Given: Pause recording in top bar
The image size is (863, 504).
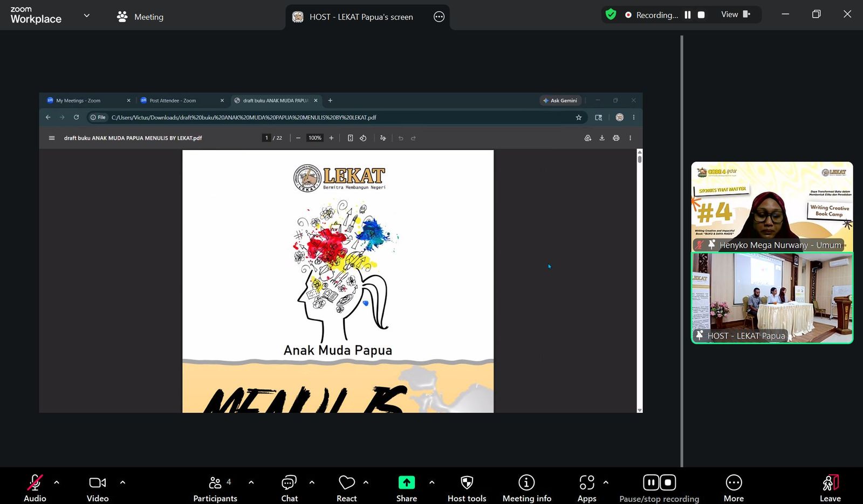Looking at the screenshot, I should pos(688,15).
